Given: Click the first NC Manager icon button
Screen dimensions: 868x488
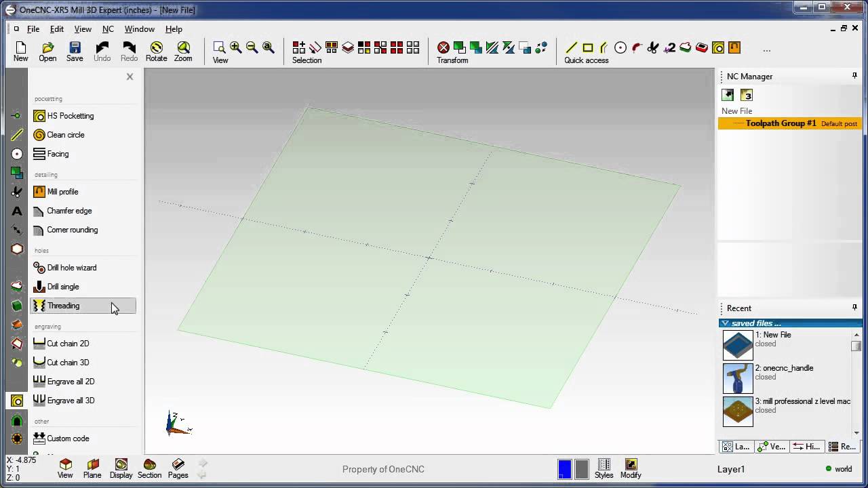Looking at the screenshot, I should 728,95.
